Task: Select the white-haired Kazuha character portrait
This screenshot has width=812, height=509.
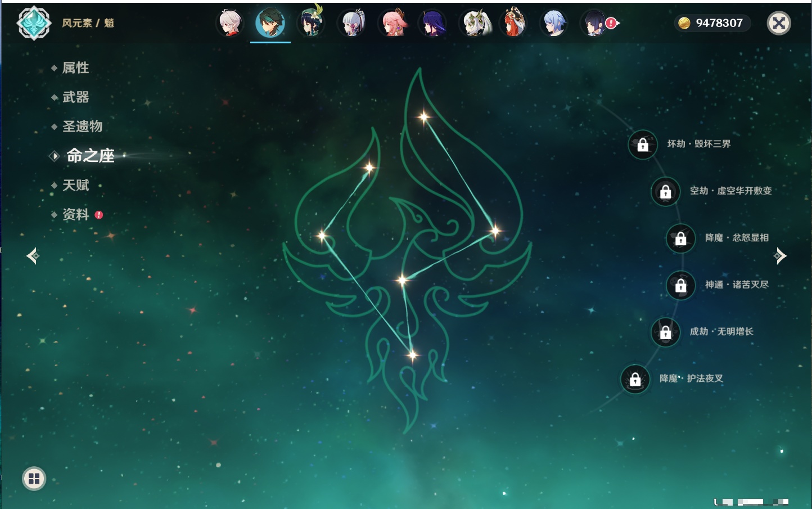Action: (230, 23)
